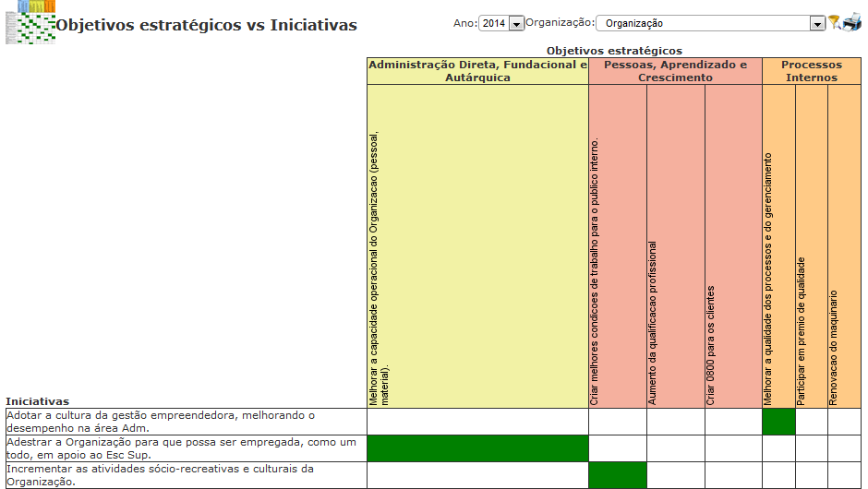868x489 pixels.
Task: Click the Objetivos estratégicos table caption
Action: (x=614, y=51)
